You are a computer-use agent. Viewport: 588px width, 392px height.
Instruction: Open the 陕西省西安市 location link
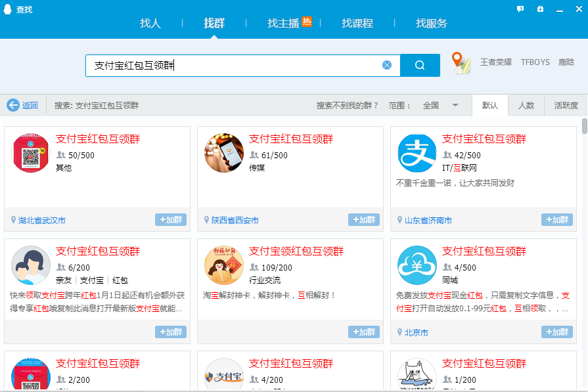click(x=235, y=221)
